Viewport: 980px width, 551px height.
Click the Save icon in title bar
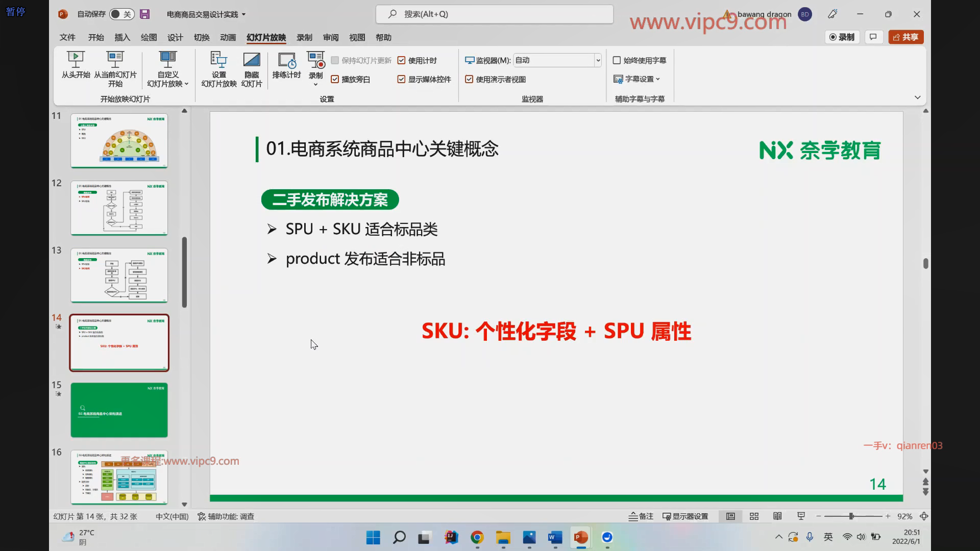point(145,14)
